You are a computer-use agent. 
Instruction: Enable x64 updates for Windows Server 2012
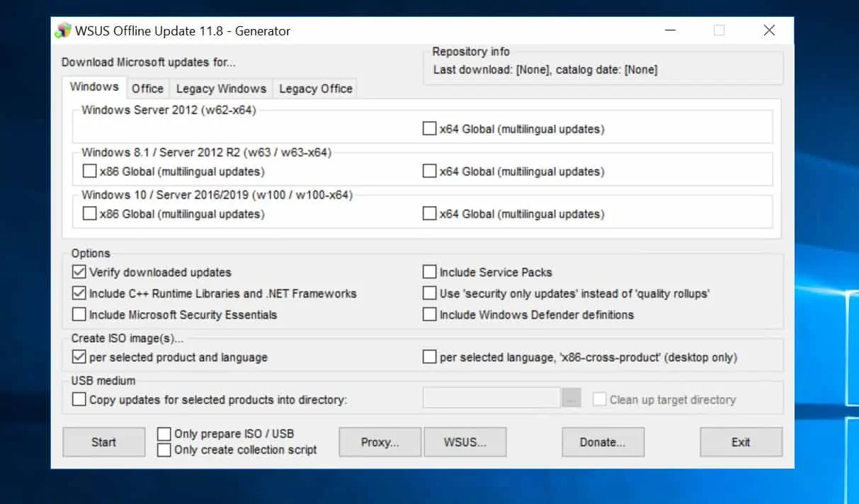tap(429, 128)
